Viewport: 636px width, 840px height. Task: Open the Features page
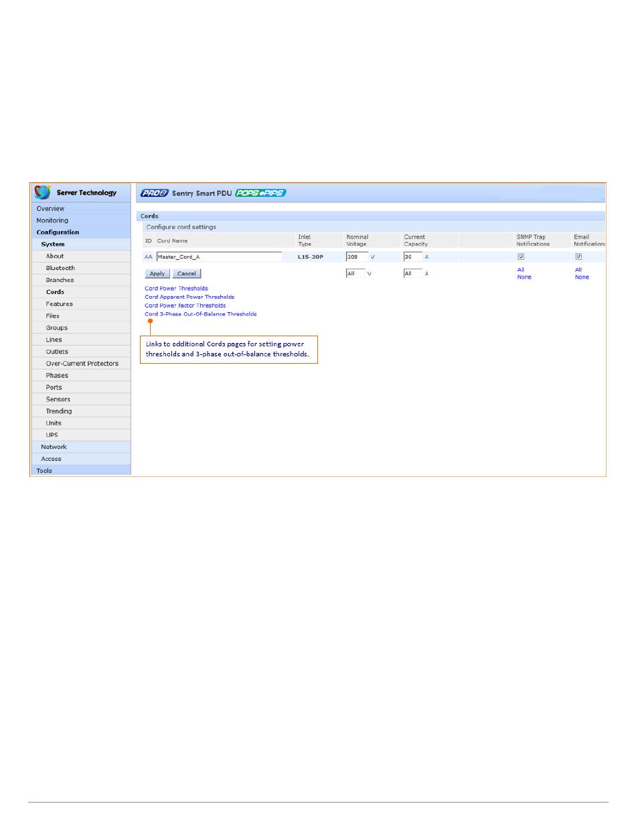[81, 304]
